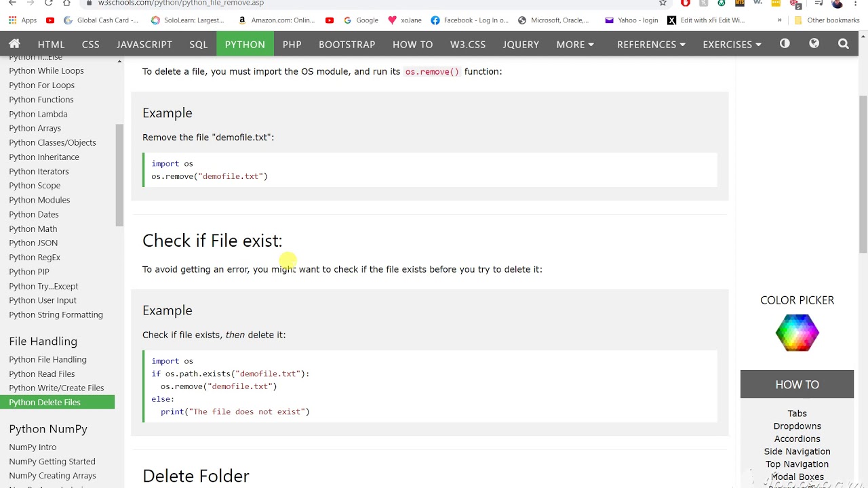The width and height of the screenshot is (868, 488).
Task: Click the red Opera extension icon
Action: 686,3
